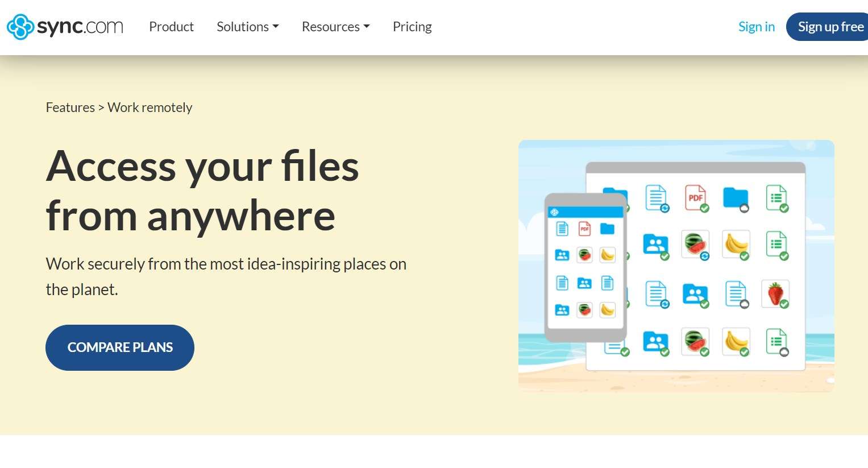
Task: Open the Pricing page from navigation
Action: [412, 27]
